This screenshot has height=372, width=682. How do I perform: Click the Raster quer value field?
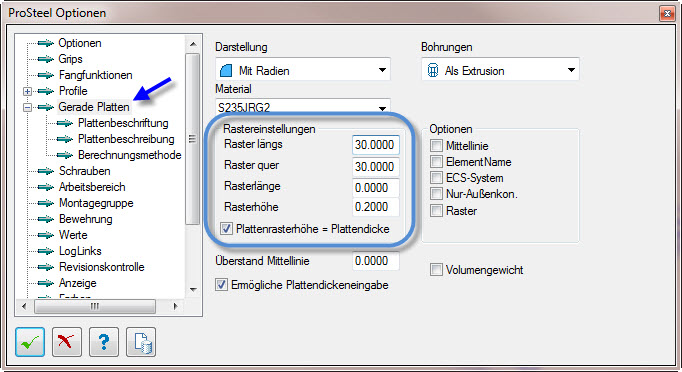click(x=376, y=167)
